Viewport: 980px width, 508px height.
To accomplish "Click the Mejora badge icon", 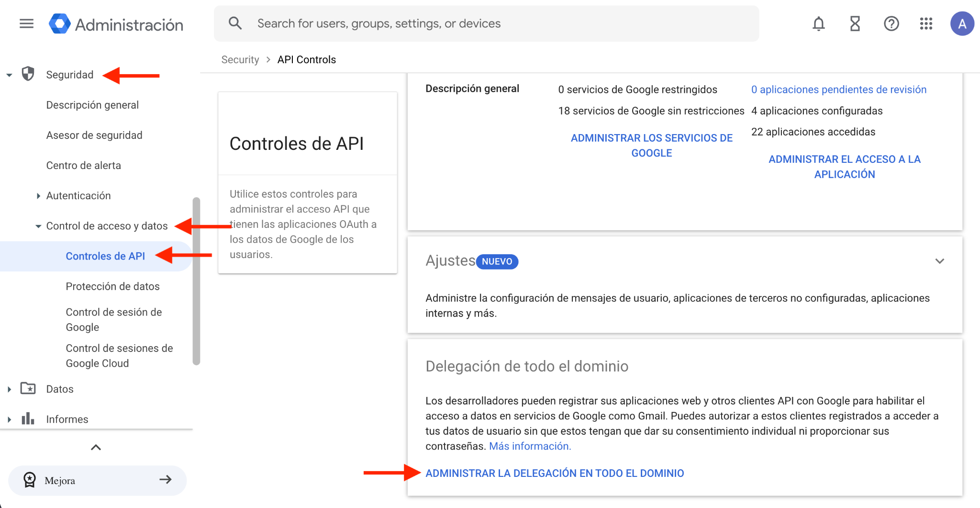I will pyautogui.click(x=30, y=480).
